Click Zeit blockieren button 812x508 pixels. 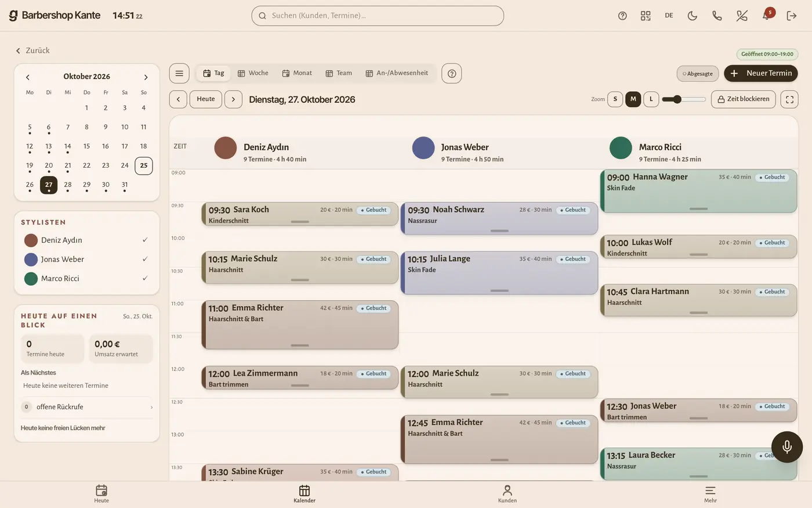click(744, 99)
